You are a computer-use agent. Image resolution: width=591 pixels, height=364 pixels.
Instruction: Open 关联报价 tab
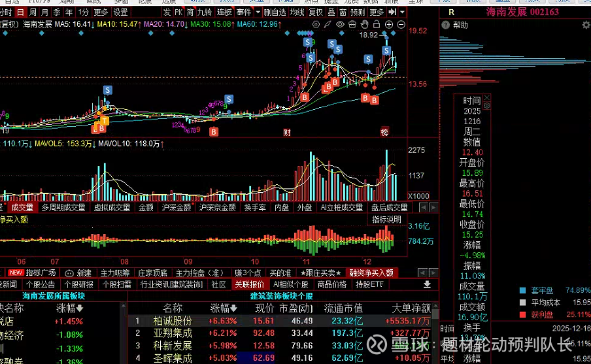pos(250,284)
